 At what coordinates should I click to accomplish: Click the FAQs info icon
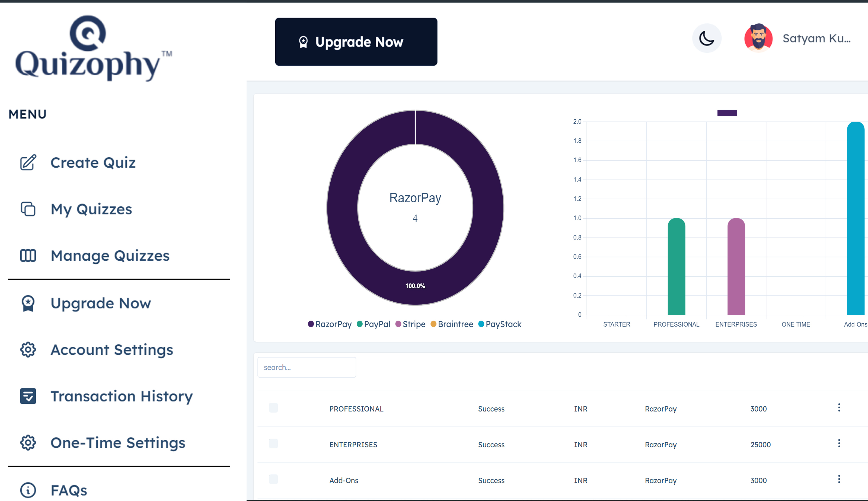(x=28, y=490)
